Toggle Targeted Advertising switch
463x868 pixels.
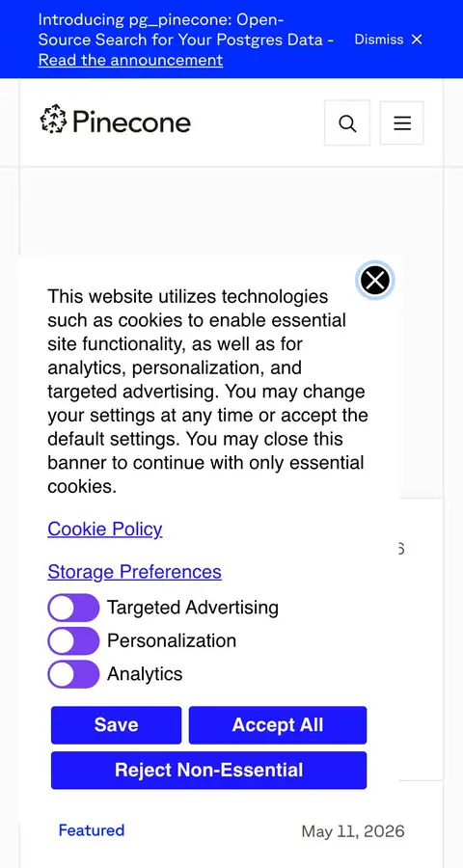coord(73,608)
